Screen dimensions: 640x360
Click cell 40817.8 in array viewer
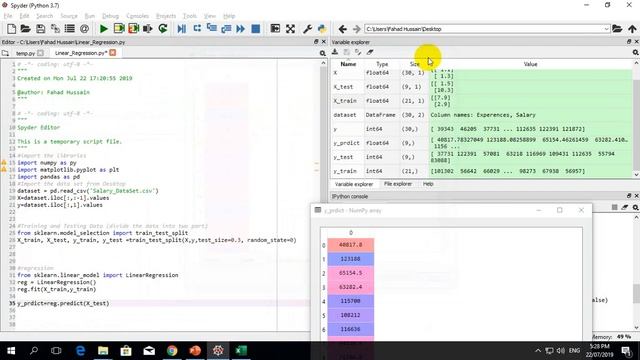tap(351, 245)
